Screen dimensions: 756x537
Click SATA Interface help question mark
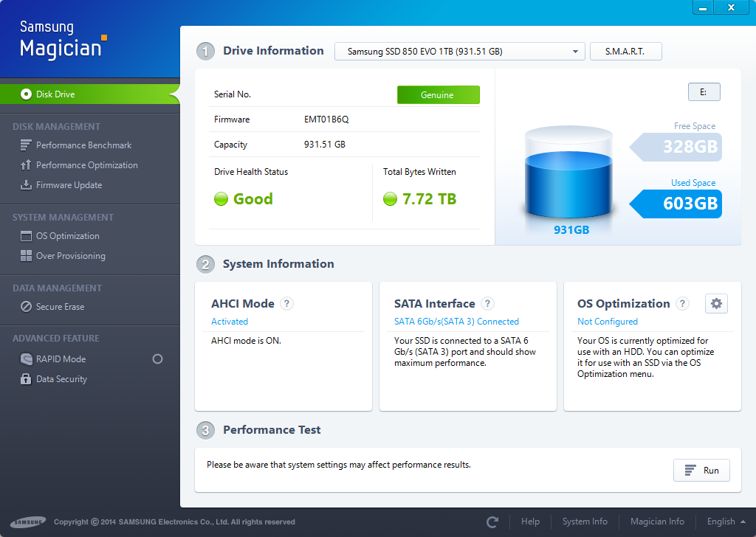coord(487,303)
